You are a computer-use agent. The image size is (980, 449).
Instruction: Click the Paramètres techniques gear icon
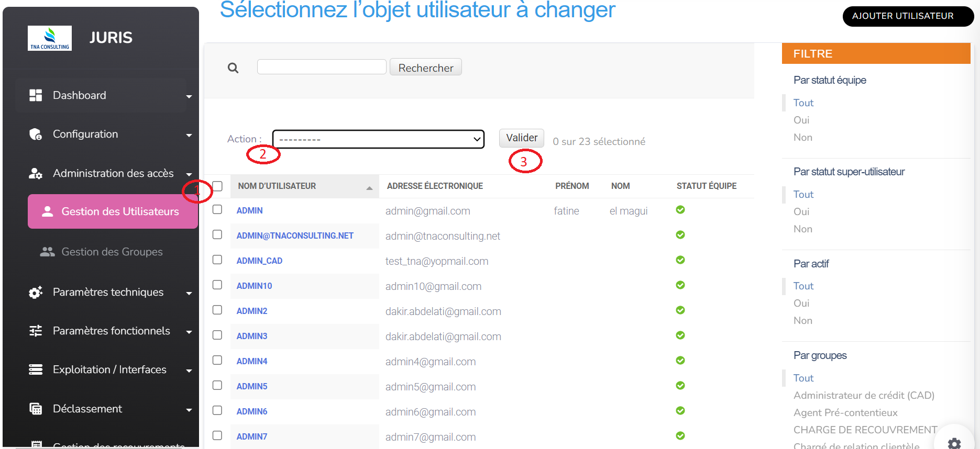[36, 293]
